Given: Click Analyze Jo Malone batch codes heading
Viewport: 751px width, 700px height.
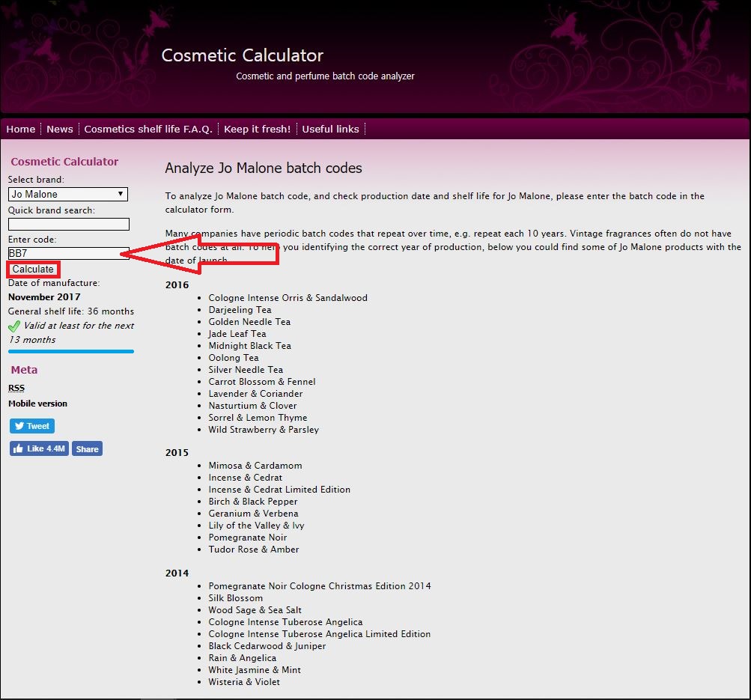Looking at the screenshot, I should pos(264,168).
